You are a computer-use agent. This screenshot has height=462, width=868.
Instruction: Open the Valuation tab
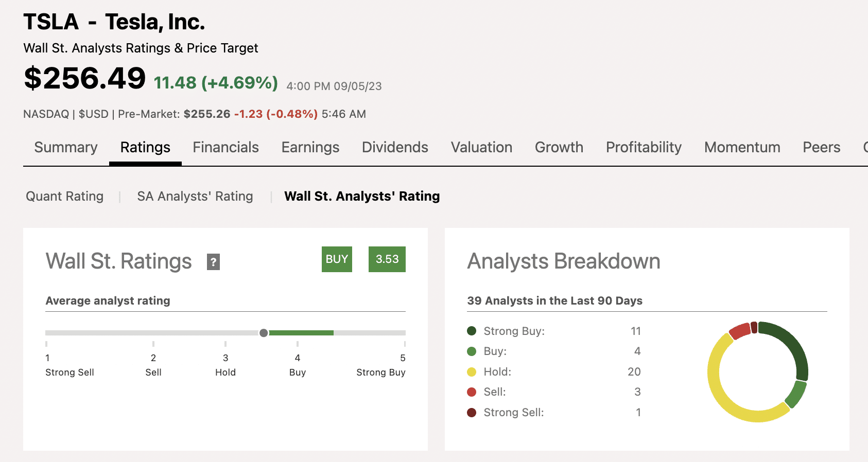tap(481, 148)
